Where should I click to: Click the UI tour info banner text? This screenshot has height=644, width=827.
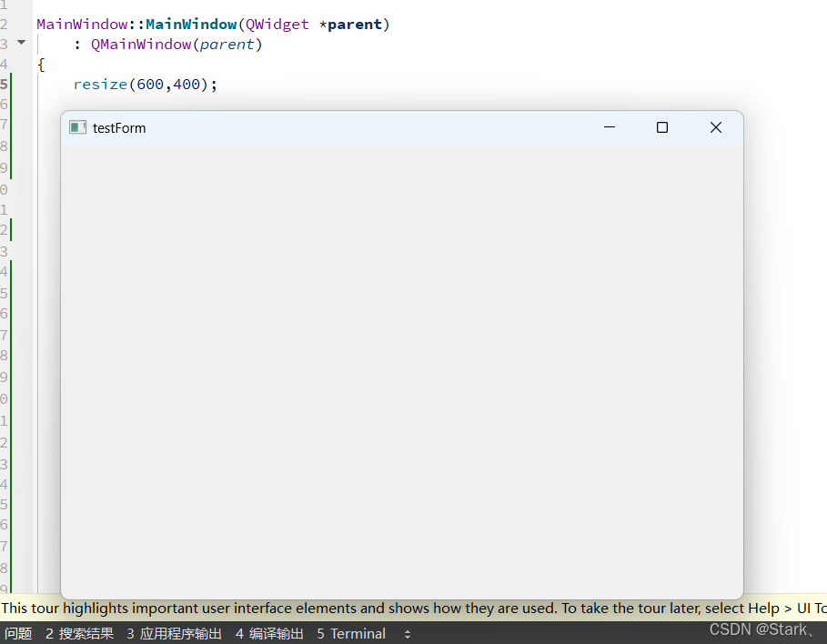413,609
